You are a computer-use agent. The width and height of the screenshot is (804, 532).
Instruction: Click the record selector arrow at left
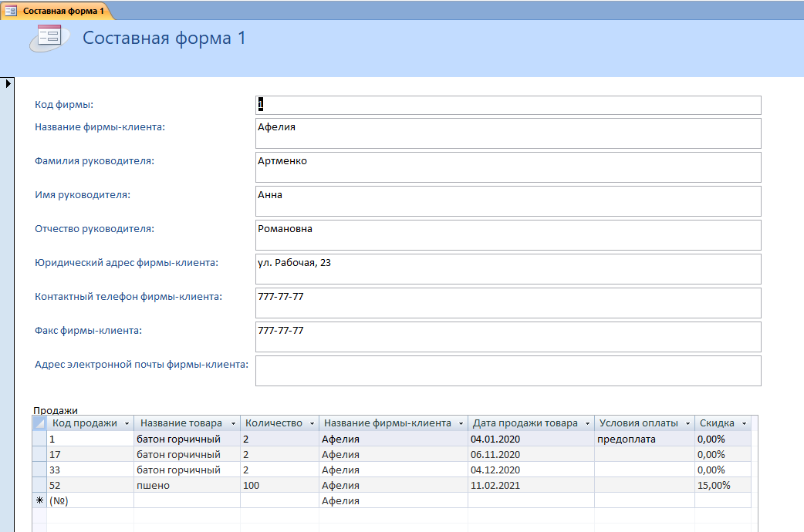[8, 83]
